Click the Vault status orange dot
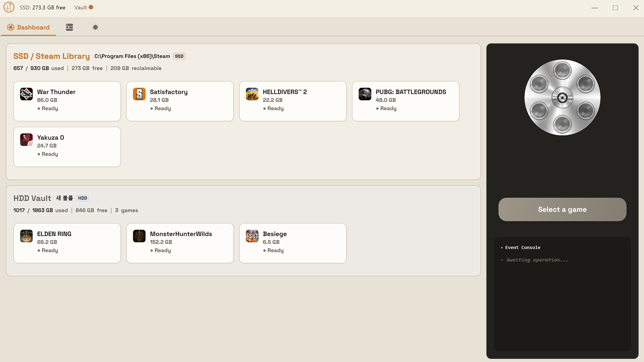 pos(91,7)
